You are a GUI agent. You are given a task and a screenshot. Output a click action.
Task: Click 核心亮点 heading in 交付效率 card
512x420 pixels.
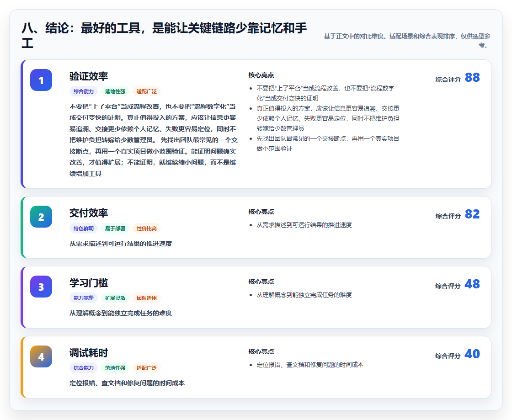tap(261, 212)
